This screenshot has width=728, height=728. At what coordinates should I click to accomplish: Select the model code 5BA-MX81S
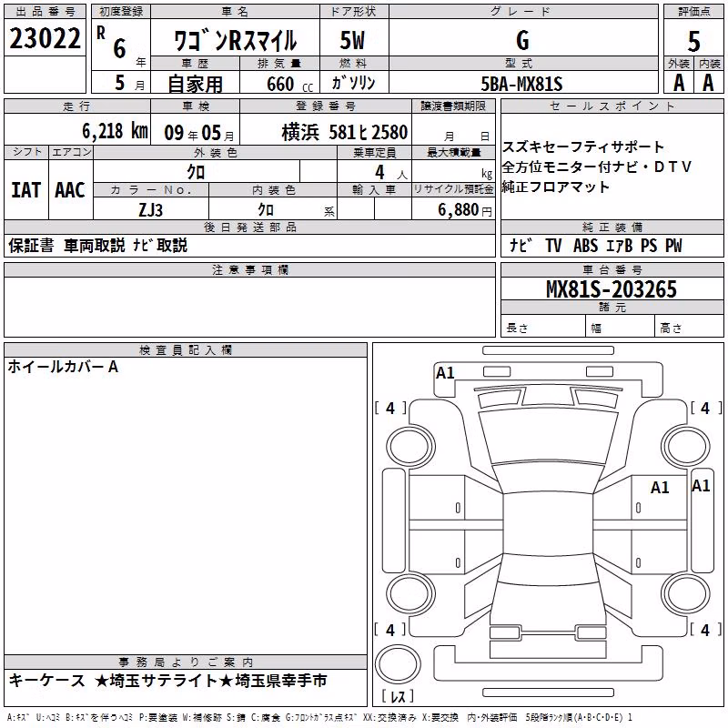pos(521,84)
